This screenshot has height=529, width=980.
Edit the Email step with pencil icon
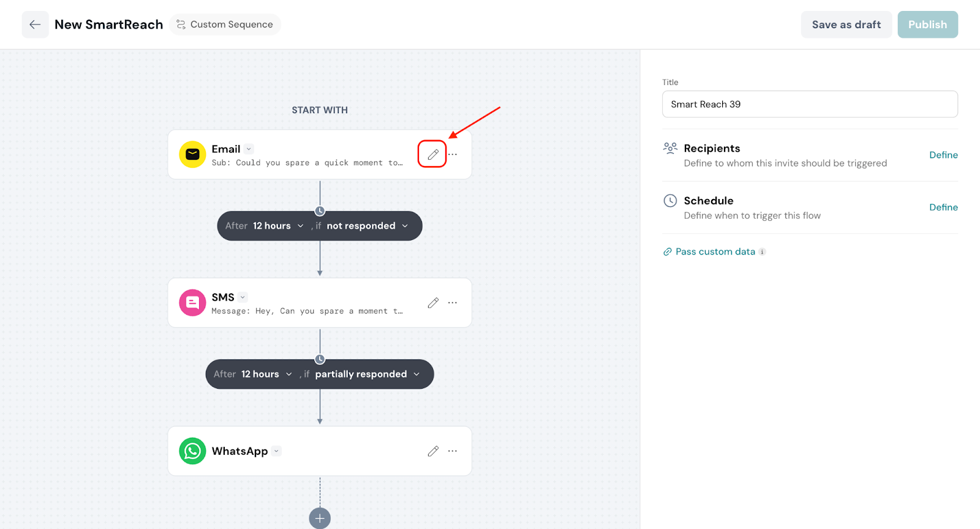pyautogui.click(x=432, y=154)
